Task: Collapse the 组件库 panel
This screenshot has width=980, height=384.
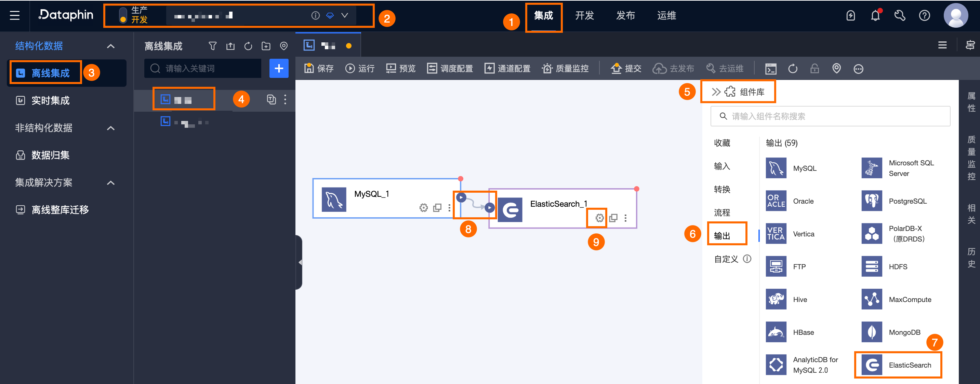Action: click(x=716, y=92)
